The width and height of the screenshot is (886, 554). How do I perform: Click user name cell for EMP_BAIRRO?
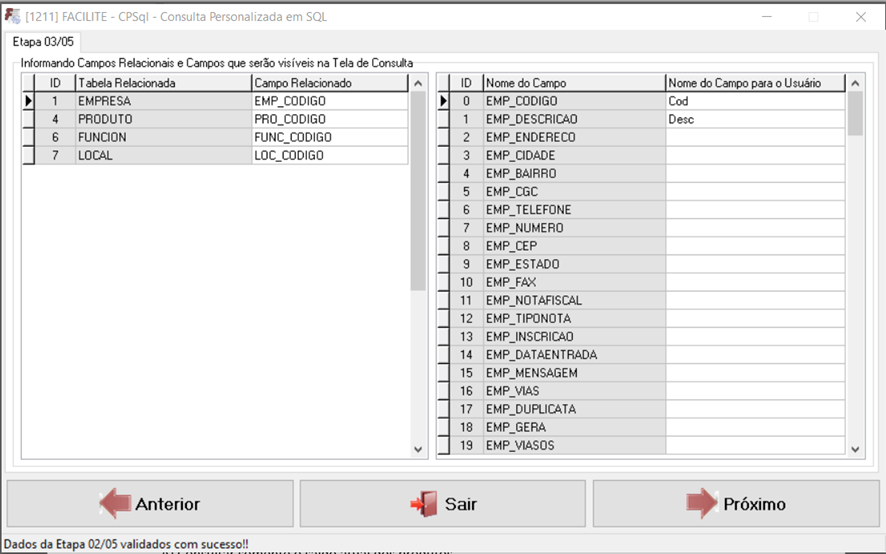755,174
